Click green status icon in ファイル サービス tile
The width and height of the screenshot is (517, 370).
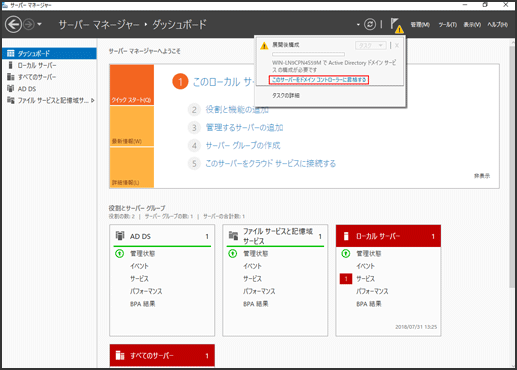[x=233, y=254]
